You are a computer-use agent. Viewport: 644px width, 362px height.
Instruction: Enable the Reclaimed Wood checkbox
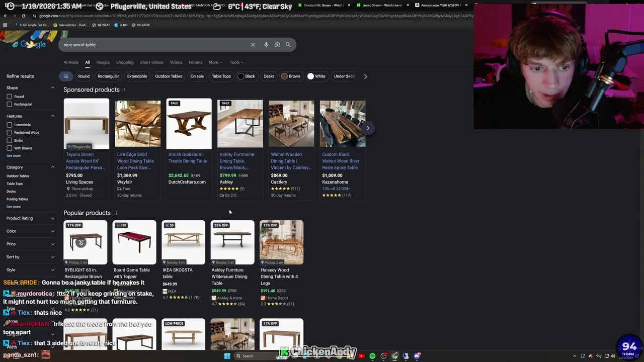coord(9,133)
